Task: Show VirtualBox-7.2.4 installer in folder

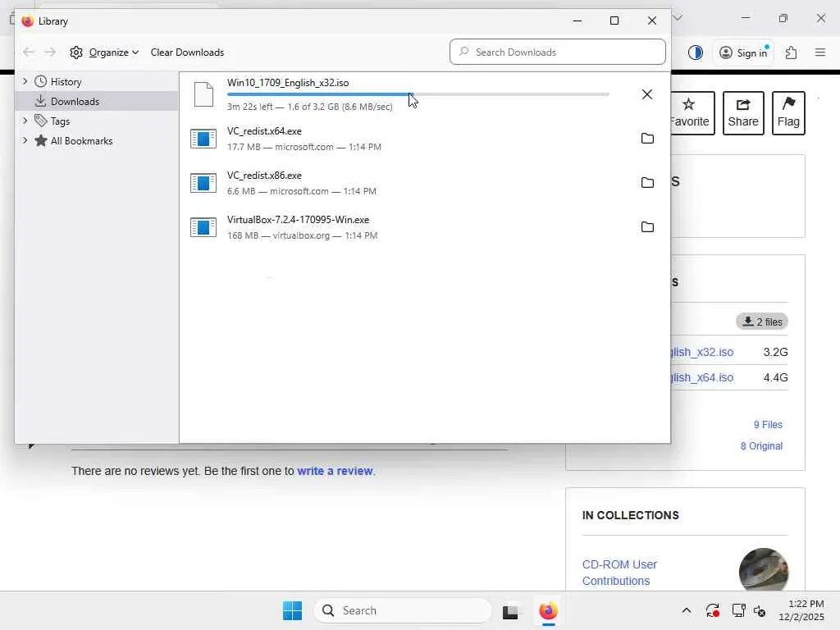Action: pos(647,227)
